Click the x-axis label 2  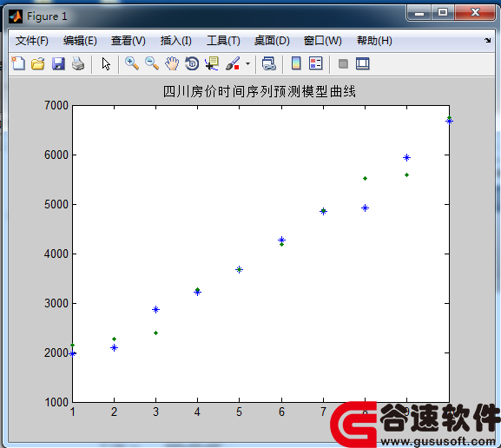[x=114, y=412]
